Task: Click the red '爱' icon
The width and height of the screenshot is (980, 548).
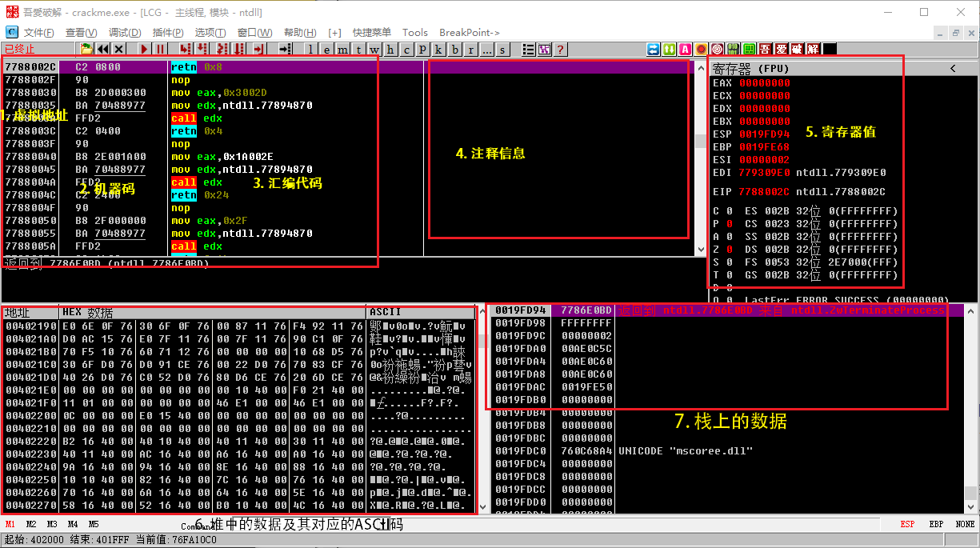Action: click(781, 50)
